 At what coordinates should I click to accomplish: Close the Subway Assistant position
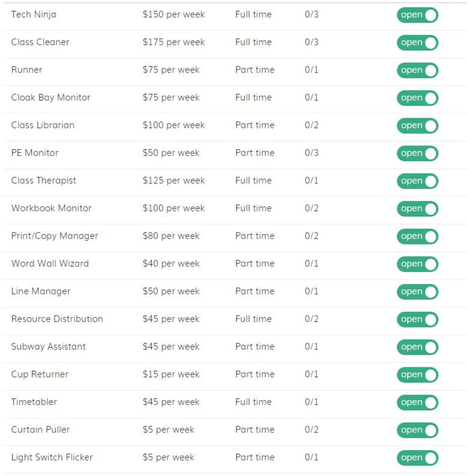point(417,347)
